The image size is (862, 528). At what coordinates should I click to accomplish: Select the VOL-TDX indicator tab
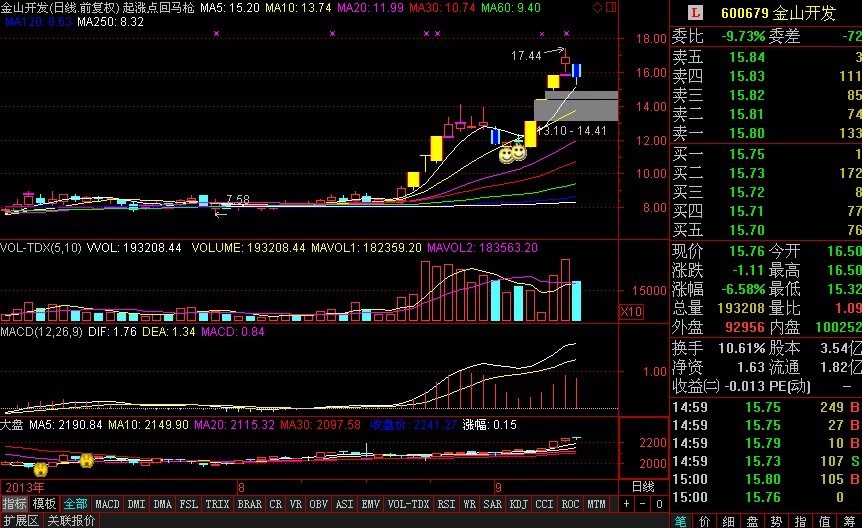click(408, 504)
